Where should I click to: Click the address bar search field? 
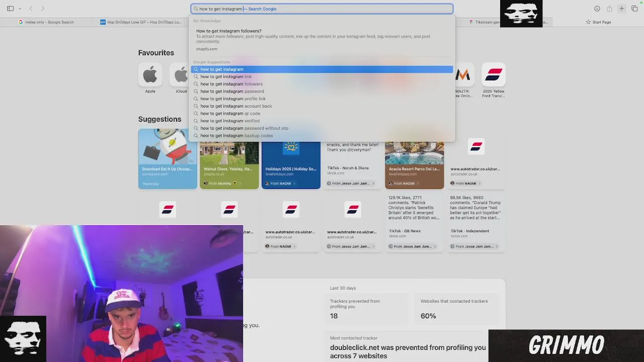point(322,9)
